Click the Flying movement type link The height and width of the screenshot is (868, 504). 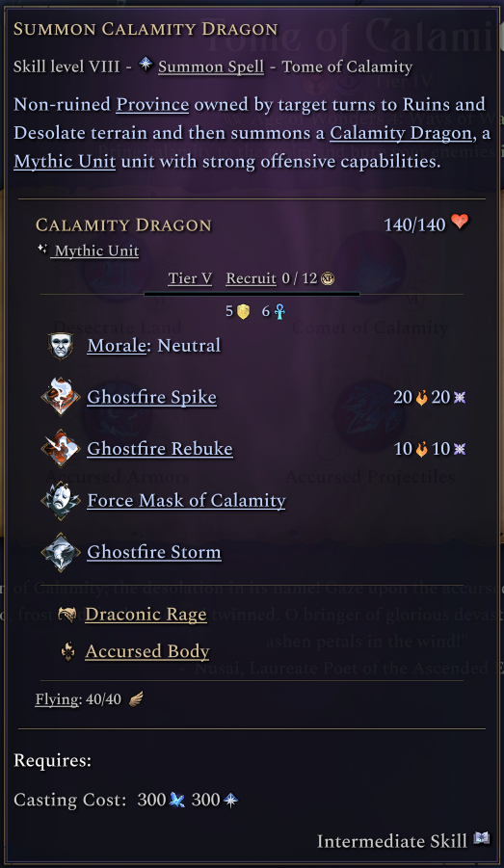click(x=58, y=699)
